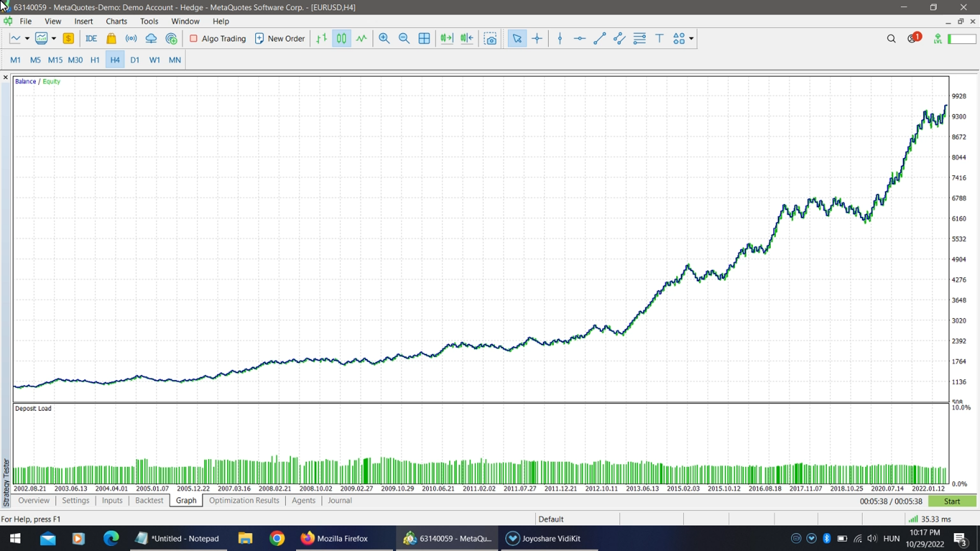The width and height of the screenshot is (980, 551).
Task: Open the chart type dropdown arrow
Action: (x=27, y=38)
